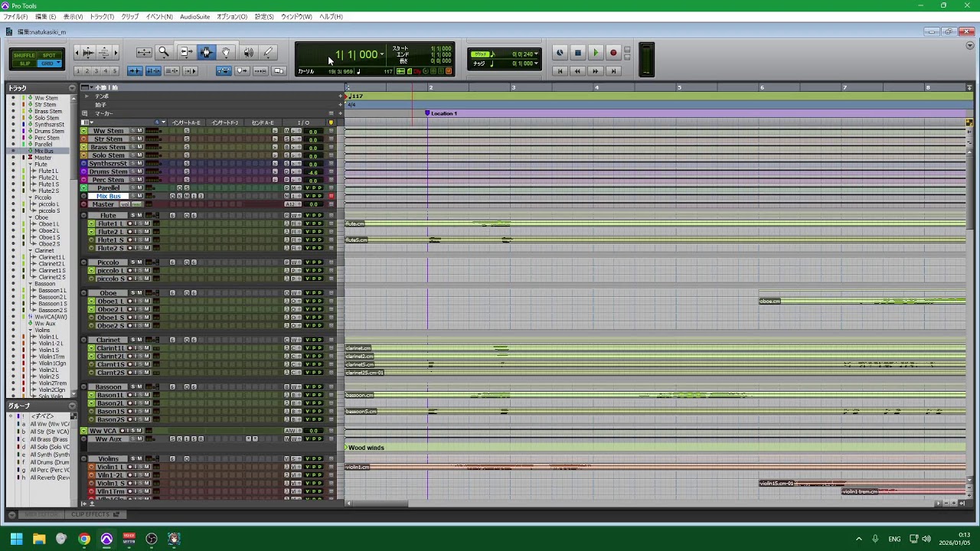Click the red Record transport button

(x=613, y=53)
